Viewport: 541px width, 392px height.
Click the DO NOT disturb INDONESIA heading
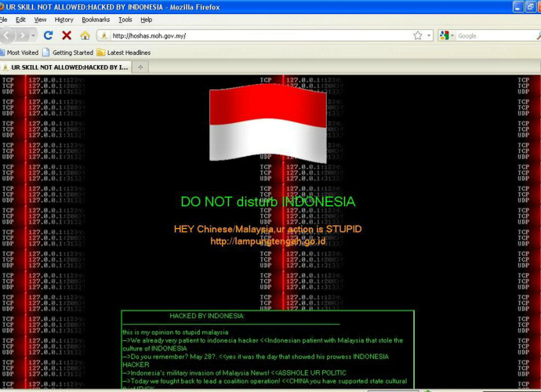tap(268, 201)
